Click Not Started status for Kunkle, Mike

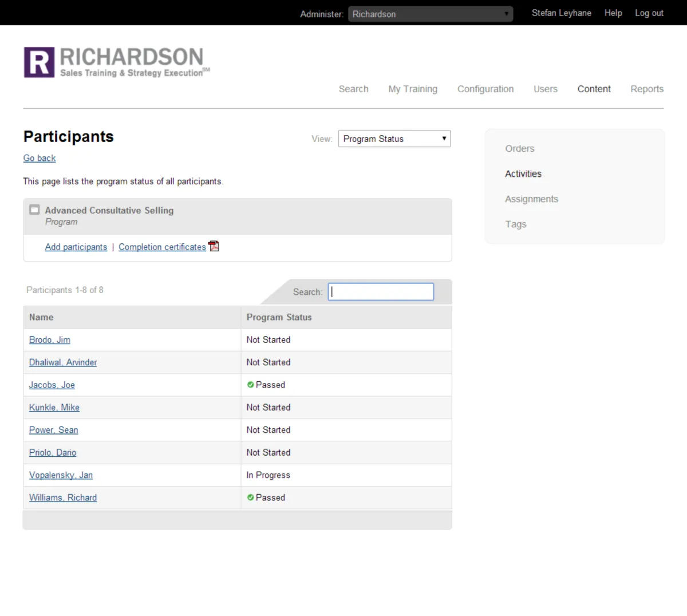click(x=269, y=407)
